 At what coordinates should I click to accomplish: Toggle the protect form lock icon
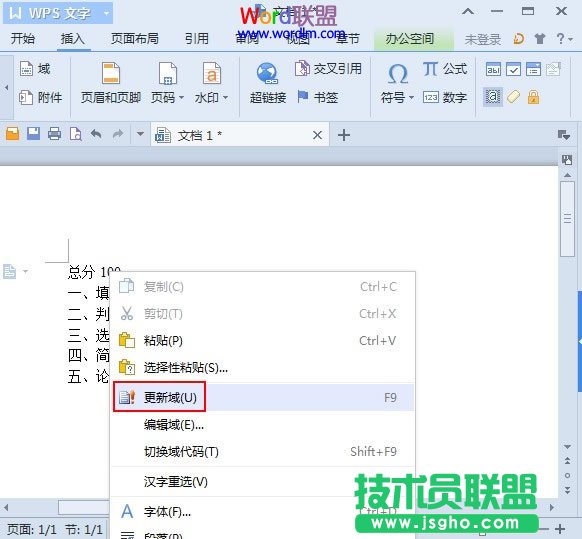tap(533, 97)
